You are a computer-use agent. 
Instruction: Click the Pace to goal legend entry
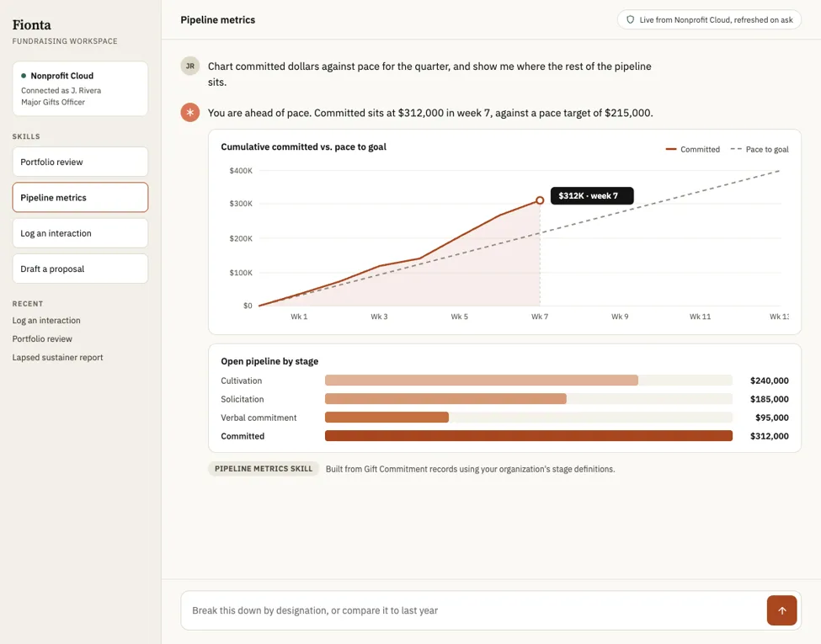(760, 149)
